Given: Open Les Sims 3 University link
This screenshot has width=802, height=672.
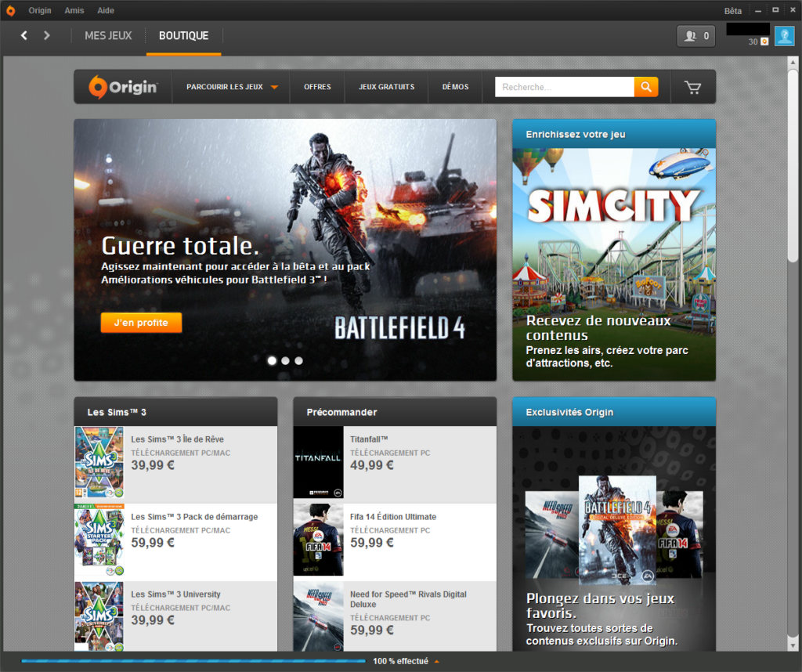Looking at the screenshot, I should [x=176, y=594].
